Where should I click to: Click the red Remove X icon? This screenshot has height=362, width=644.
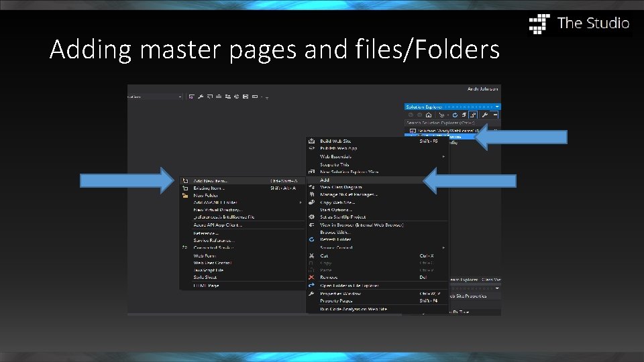pyautogui.click(x=312, y=277)
